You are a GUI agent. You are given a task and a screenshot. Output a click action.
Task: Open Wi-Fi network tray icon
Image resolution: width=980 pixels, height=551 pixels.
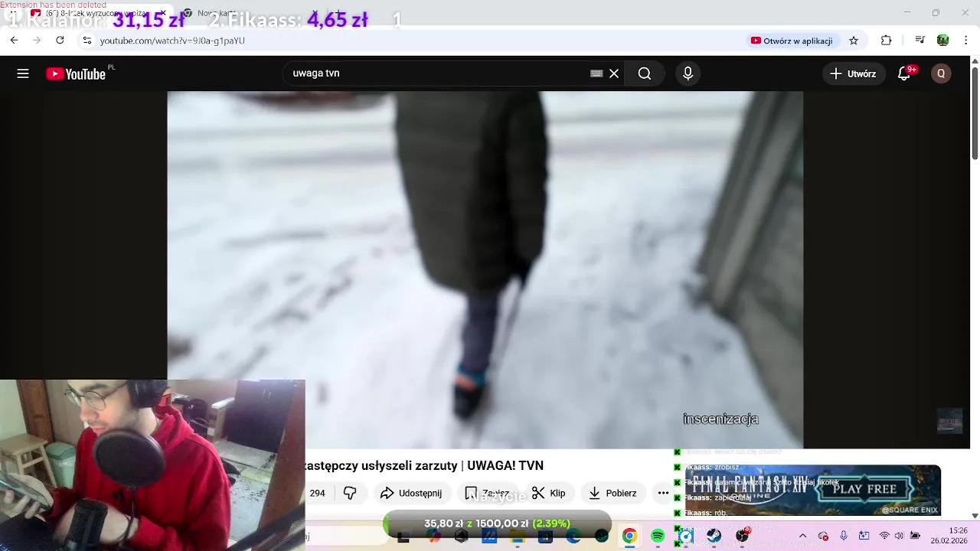coord(884,536)
